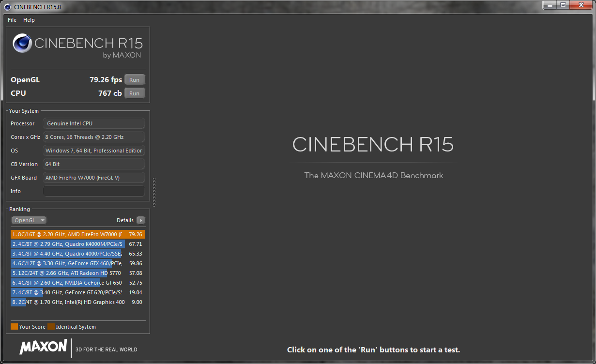Select ranking row 6 NVIDIA GeForce GT 650

point(77,283)
